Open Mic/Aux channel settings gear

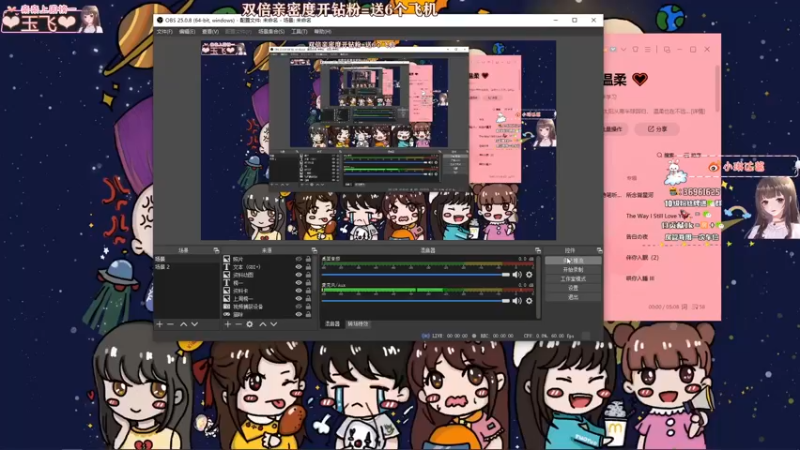pyautogui.click(x=529, y=301)
